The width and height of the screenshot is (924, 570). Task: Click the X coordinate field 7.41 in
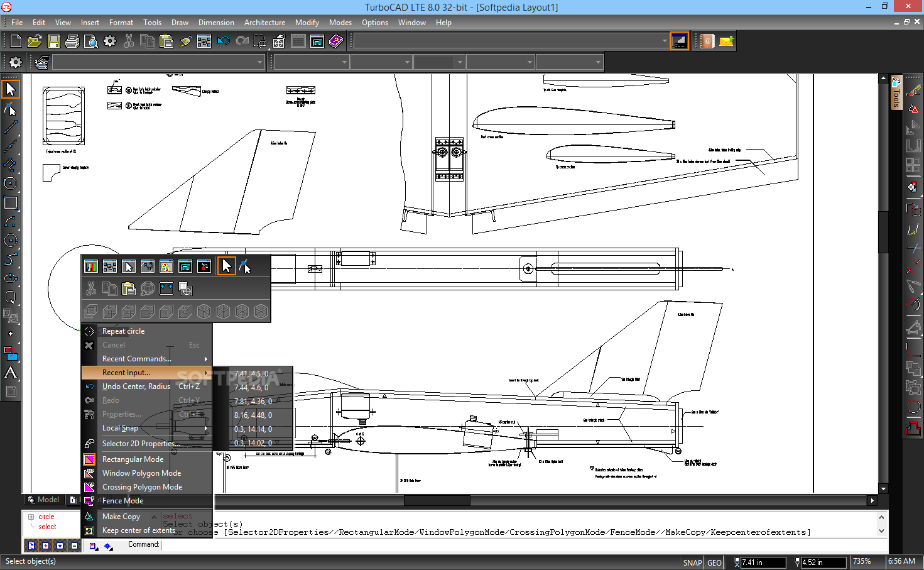[763, 562]
